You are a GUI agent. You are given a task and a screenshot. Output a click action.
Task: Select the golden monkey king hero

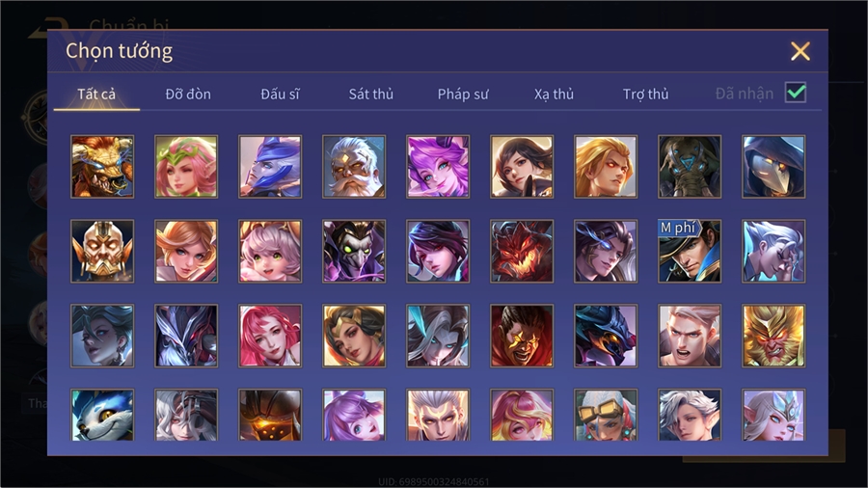coord(773,336)
